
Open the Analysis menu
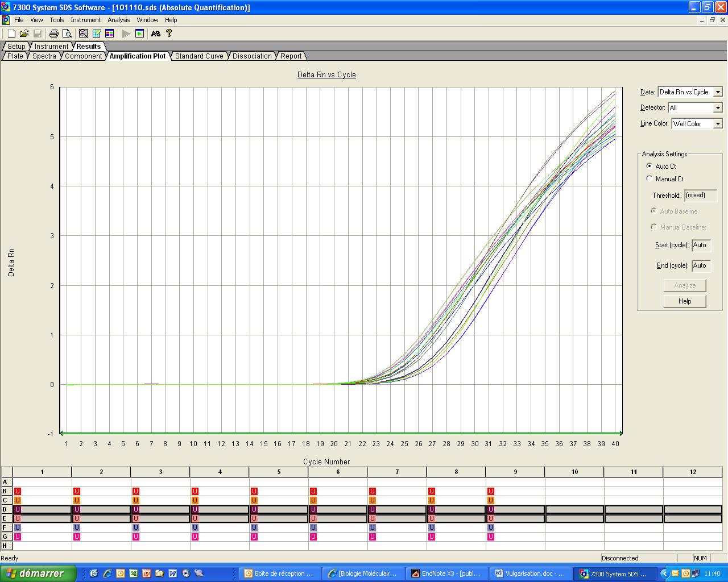pos(118,20)
